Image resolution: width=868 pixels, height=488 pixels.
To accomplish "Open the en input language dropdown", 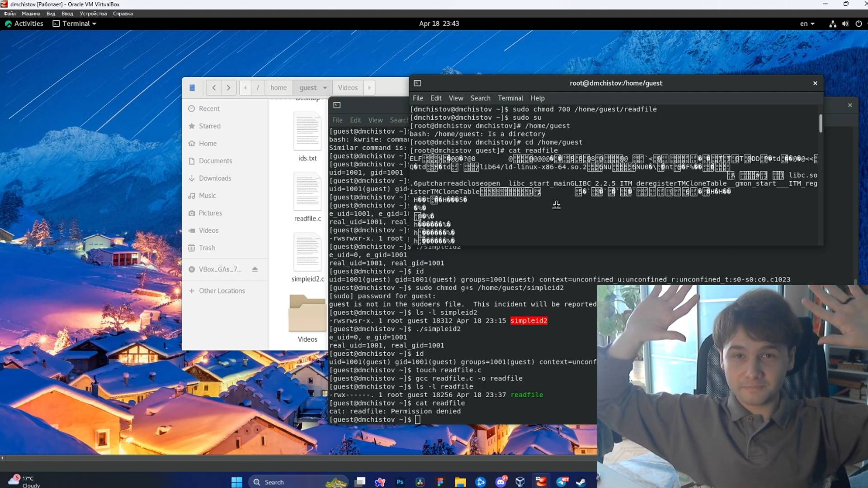I will point(807,23).
